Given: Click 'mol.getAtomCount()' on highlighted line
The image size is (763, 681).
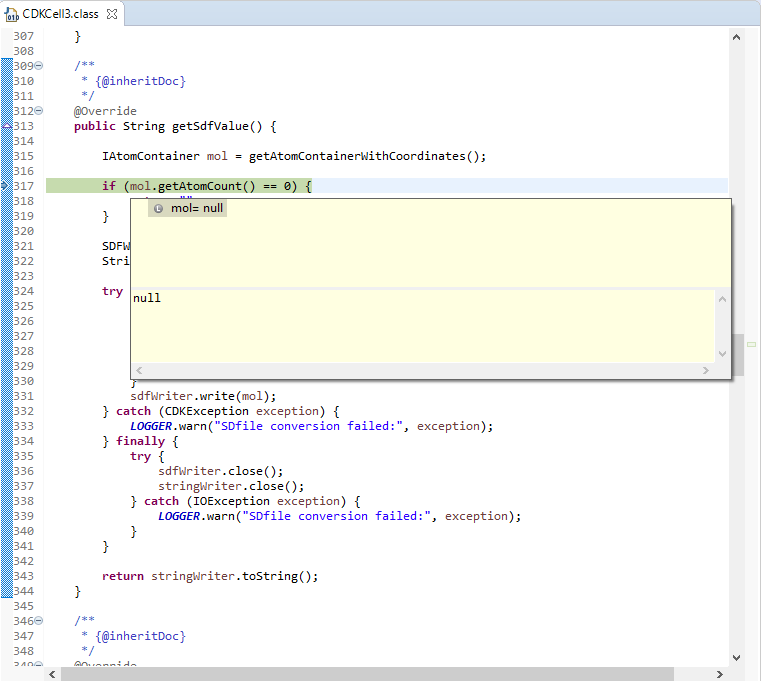Looking at the screenshot, I should click(193, 186).
